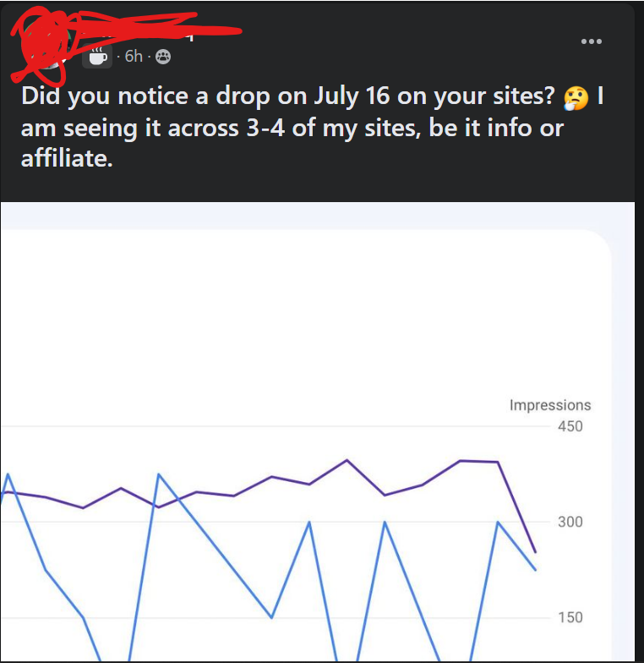644x663 pixels.
Task: Open the three-dots post options menu
Action: (x=592, y=41)
